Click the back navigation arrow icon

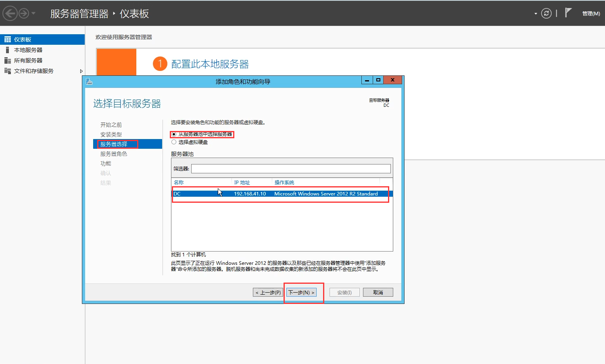click(x=10, y=13)
